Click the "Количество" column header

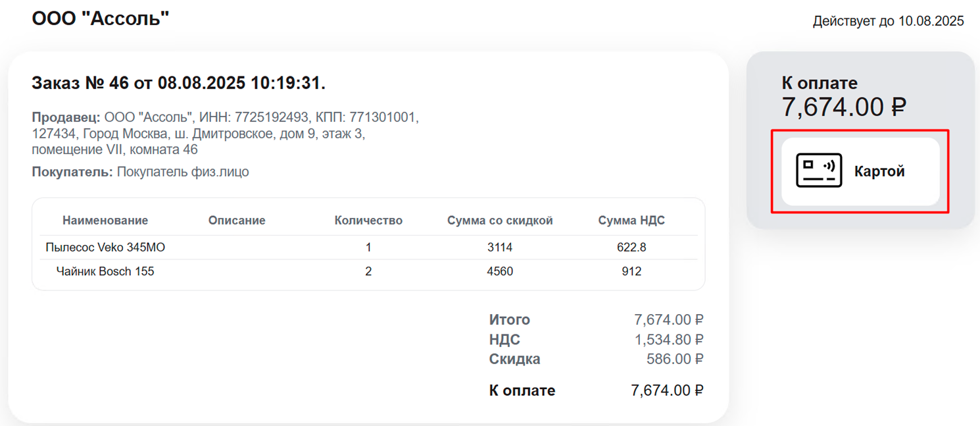point(368,221)
